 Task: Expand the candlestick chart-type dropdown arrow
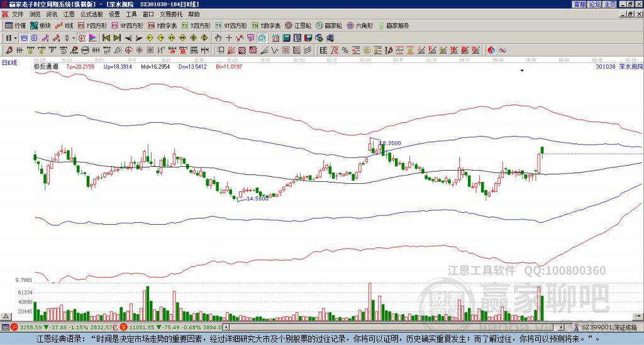[x=74, y=38]
